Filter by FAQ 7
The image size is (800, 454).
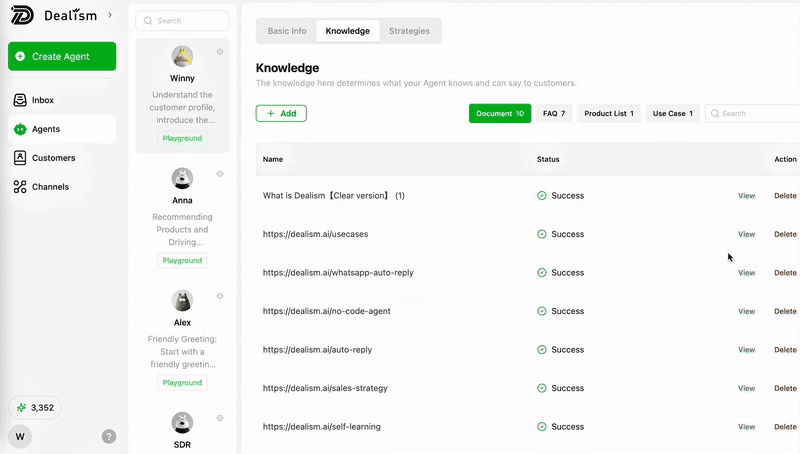(554, 113)
